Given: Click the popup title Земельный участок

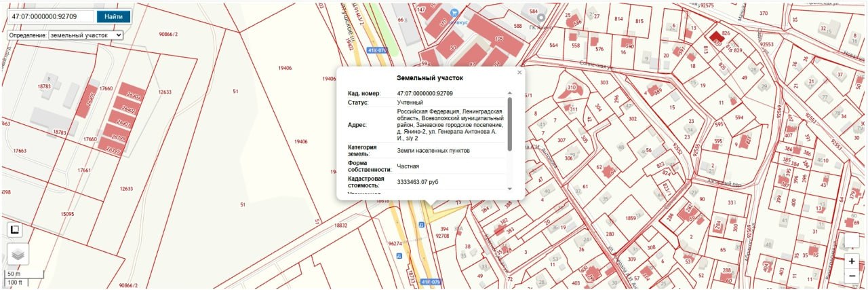Looking at the screenshot, I should click(x=430, y=78).
